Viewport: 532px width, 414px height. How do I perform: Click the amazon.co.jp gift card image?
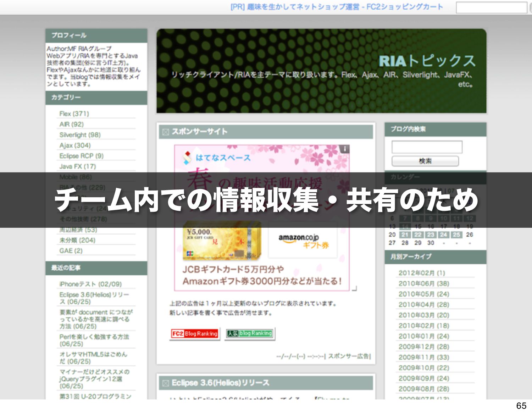tap(303, 241)
